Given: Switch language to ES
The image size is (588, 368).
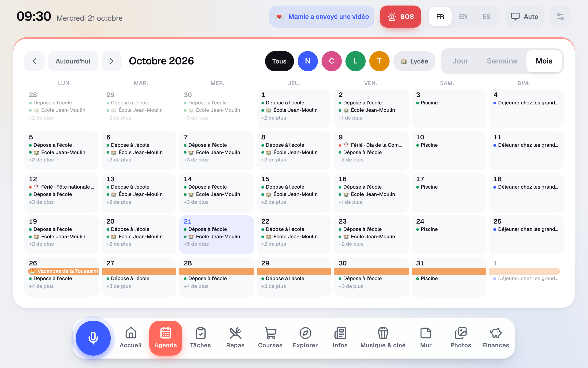Looking at the screenshot, I should click(x=486, y=17).
